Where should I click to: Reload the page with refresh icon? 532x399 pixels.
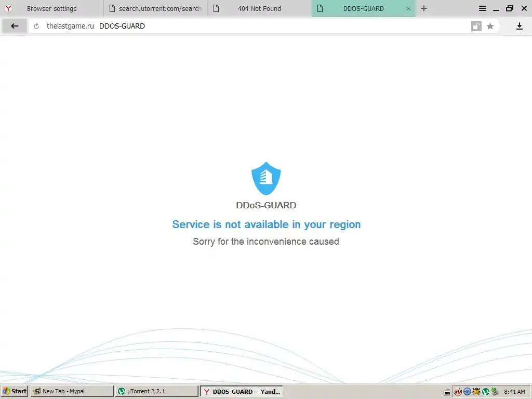[36, 26]
